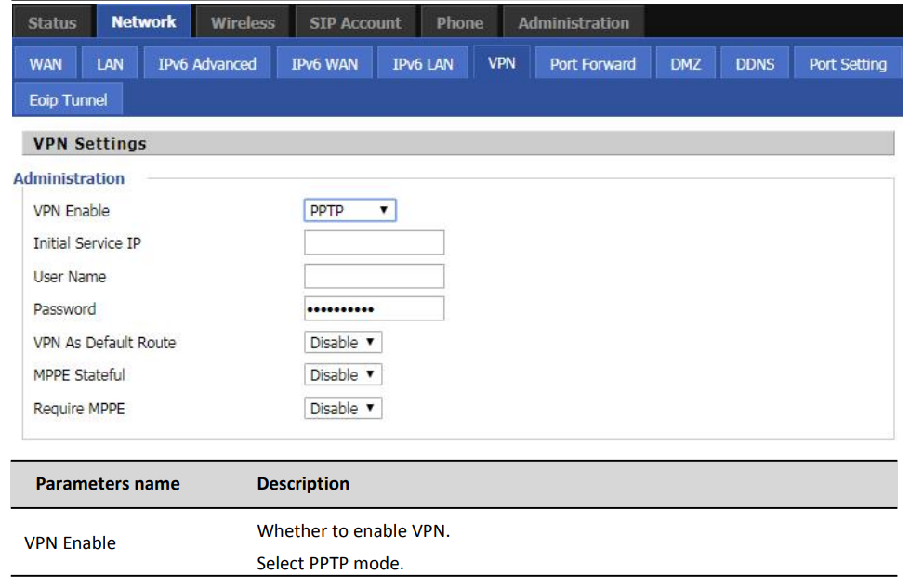This screenshot has width=910, height=588.
Task: Open the Eoip Tunnel sub-tab
Action: click(68, 99)
